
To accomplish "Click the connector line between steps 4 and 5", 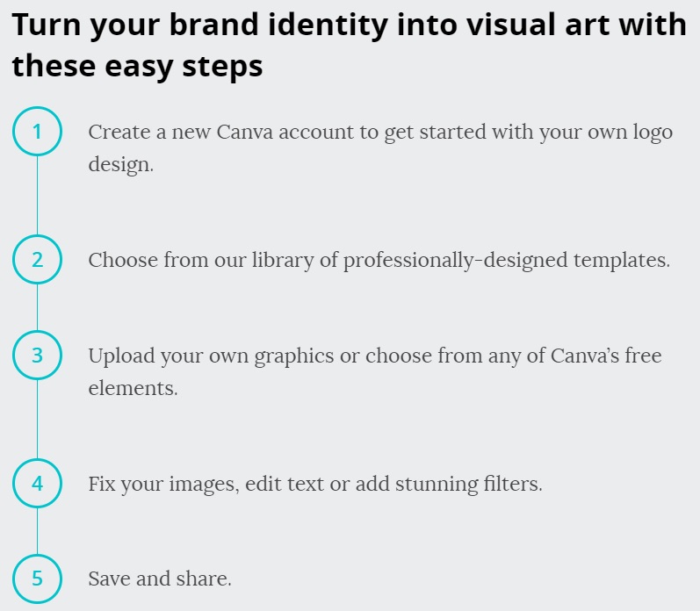I will coord(37,531).
